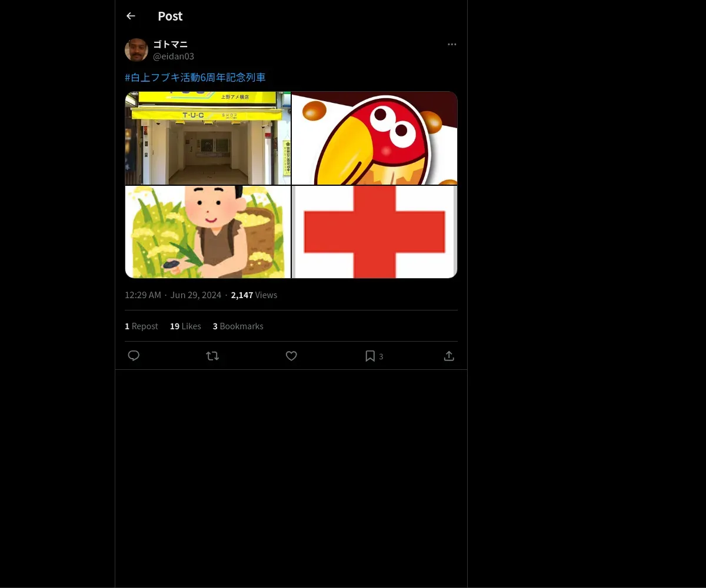The image size is (706, 588).
Task: View the 19 Likes list
Action: (x=185, y=326)
